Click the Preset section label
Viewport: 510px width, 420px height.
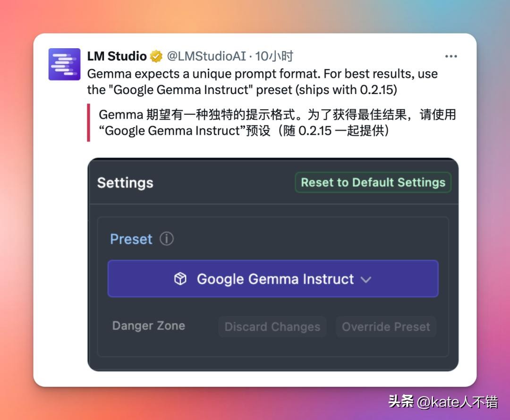131,239
